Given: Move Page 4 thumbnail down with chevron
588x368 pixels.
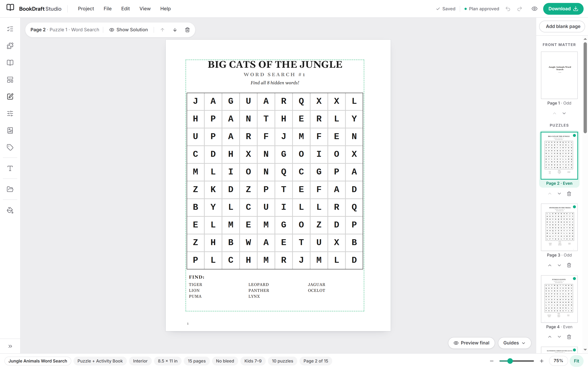Looking at the screenshot, I should click(x=559, y=337).
